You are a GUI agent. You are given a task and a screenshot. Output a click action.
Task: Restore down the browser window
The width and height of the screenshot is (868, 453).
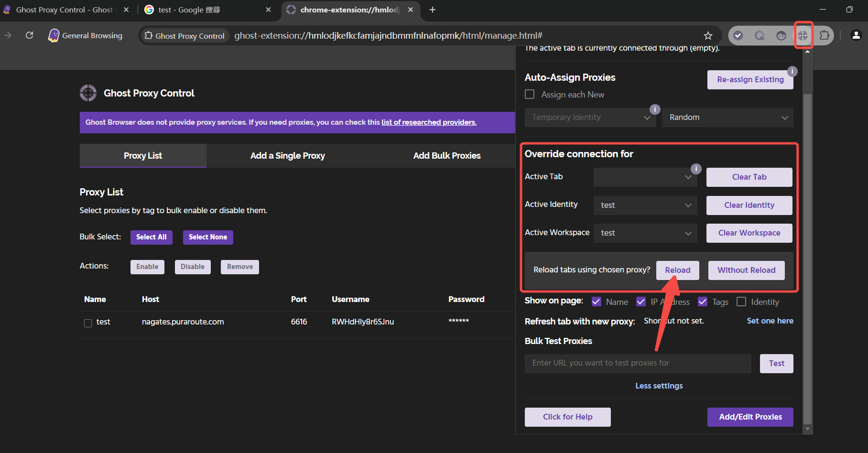[849, 10]
